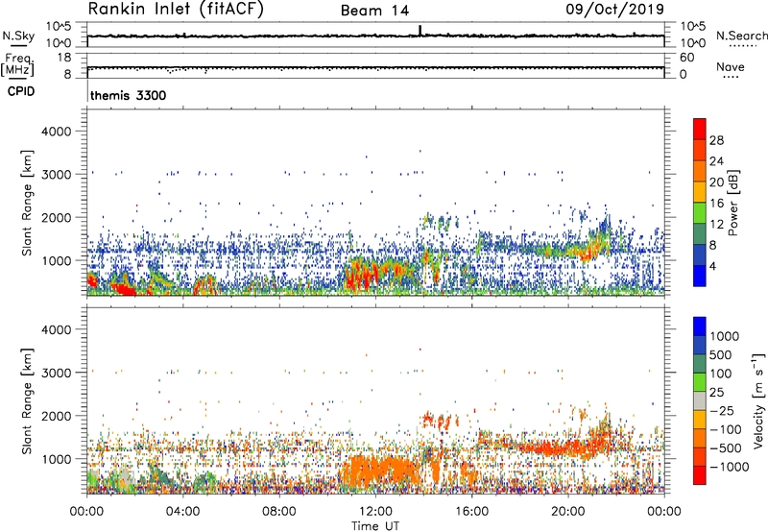Click the '16:00' time tick label
This screenshot has height=532, width=768.
[x=471, y=512]
